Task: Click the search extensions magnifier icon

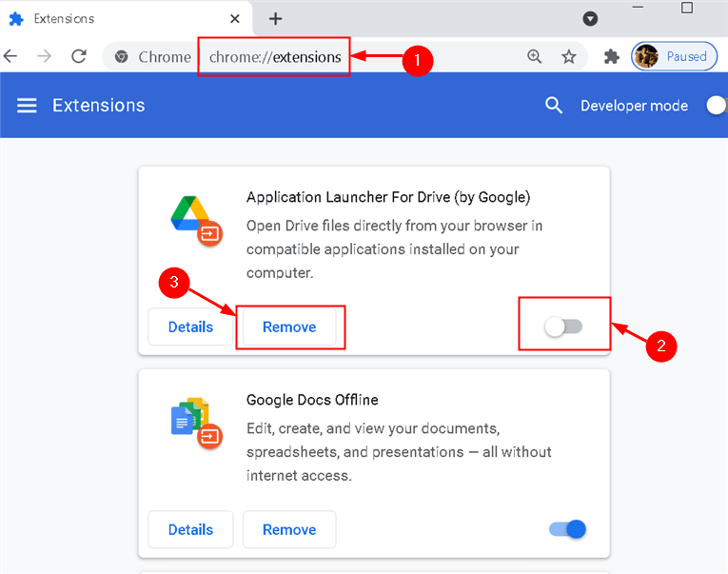Action: click(x=554, y=106)
